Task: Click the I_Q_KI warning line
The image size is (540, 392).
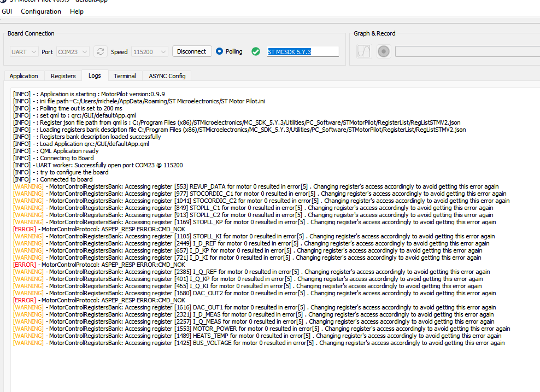Action: [x=247, y=286]
